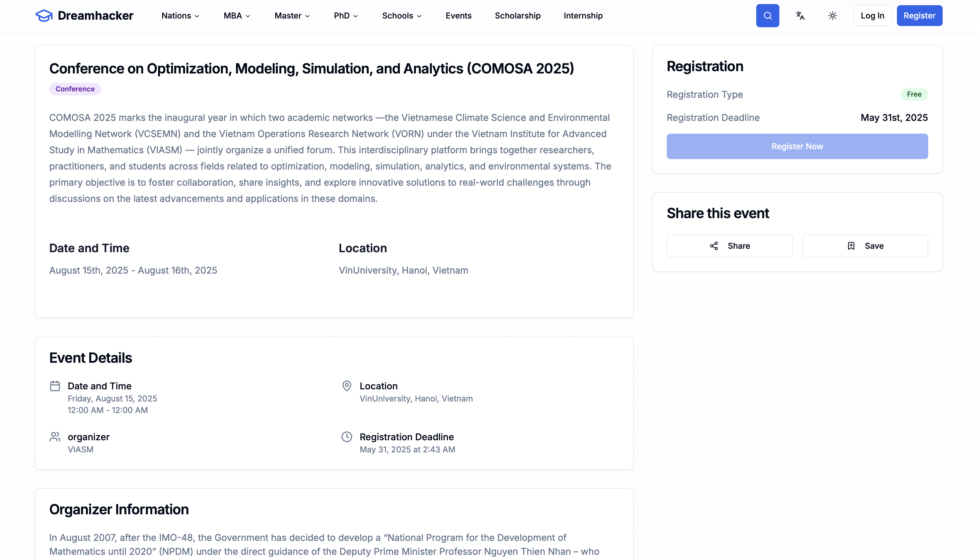Viewport: 978px width, 560px height.
Task: Open the language translation icon
Action: [800, 16]
